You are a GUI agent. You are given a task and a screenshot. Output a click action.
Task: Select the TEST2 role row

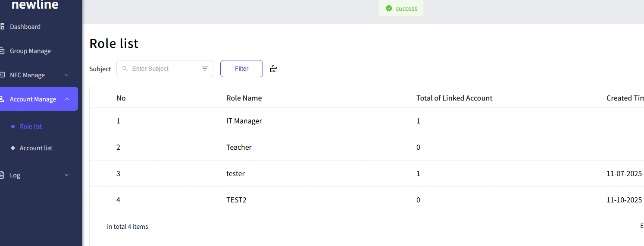236,200
